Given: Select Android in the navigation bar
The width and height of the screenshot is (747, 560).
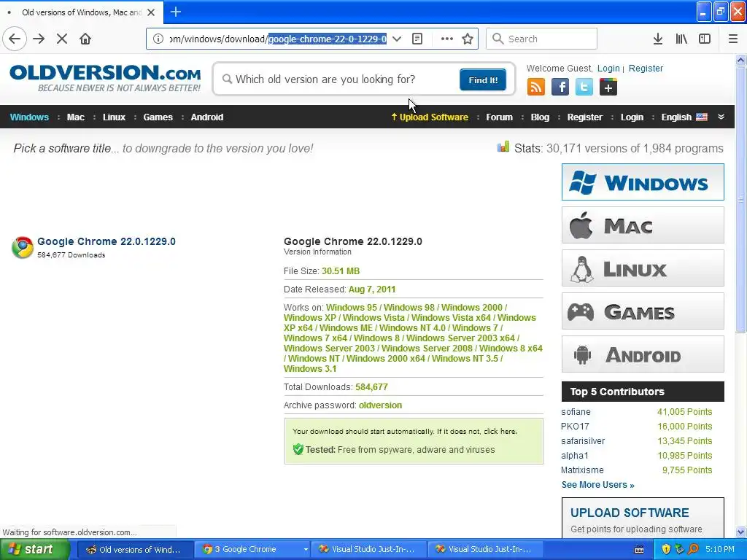Looking at the screenshot, I should [x=206, y=117].
